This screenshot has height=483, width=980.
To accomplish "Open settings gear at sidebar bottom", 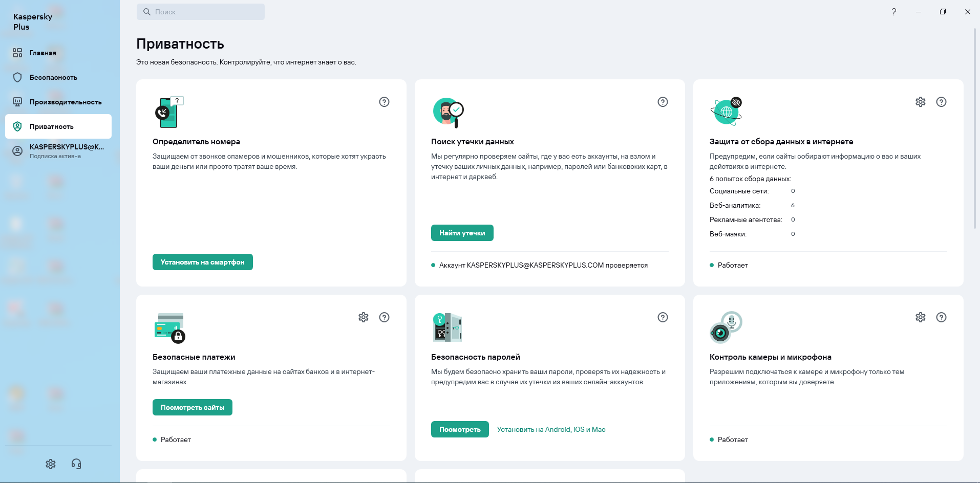I will click(51, 464).
